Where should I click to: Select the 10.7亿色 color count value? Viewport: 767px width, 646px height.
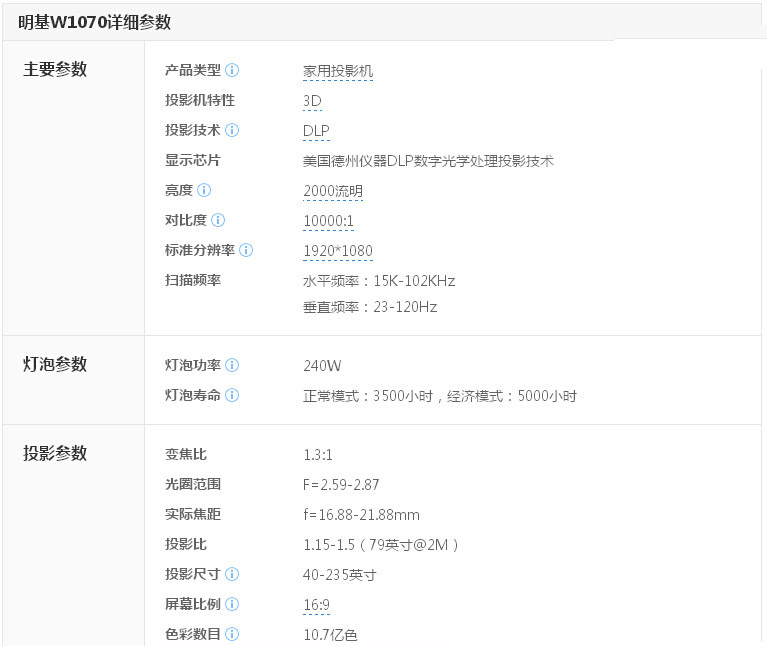(x=330, y=635)
